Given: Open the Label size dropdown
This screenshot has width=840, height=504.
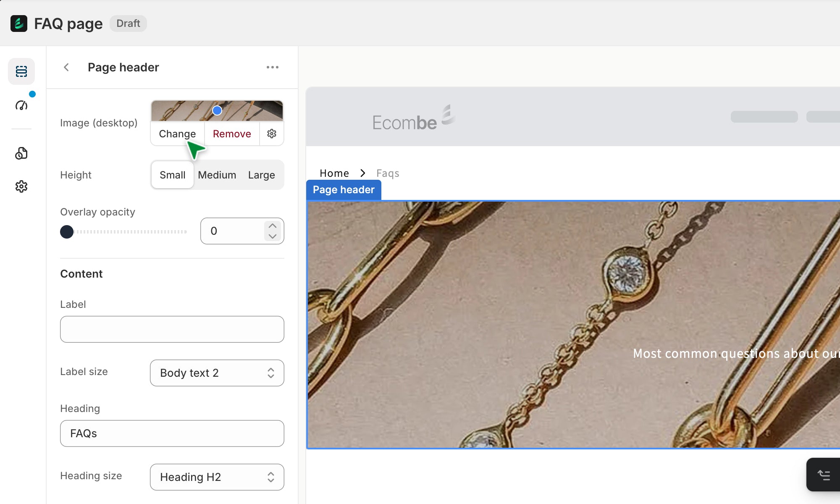Looking at the screenshot, I should (217, 373).
